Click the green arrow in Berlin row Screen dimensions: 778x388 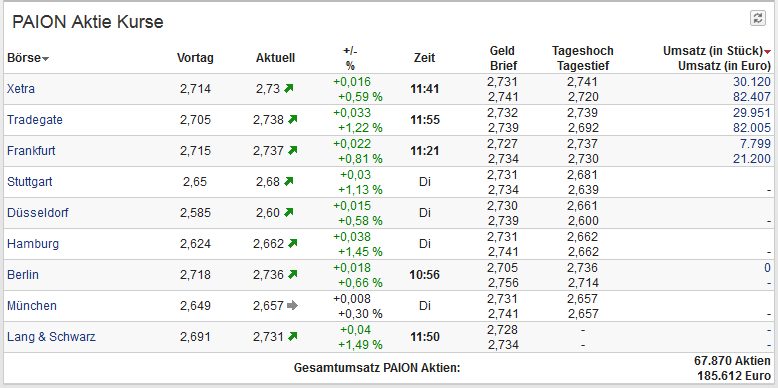293,274
